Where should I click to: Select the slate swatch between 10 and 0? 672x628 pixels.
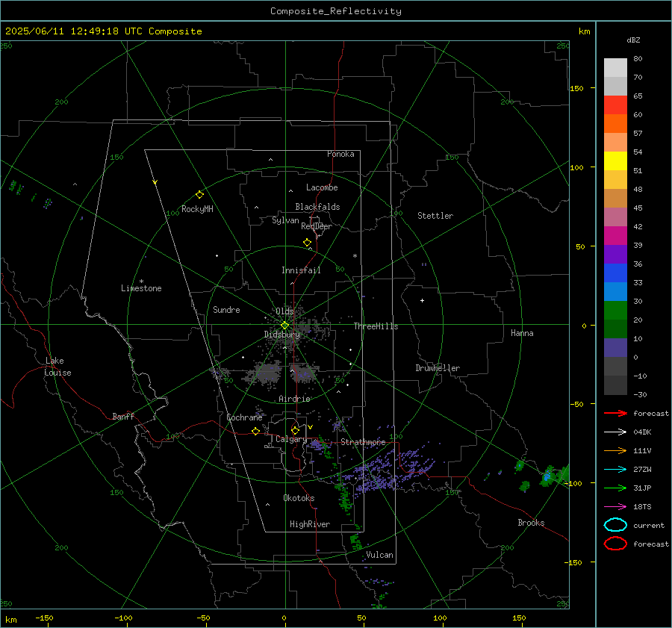click(615, 348)
